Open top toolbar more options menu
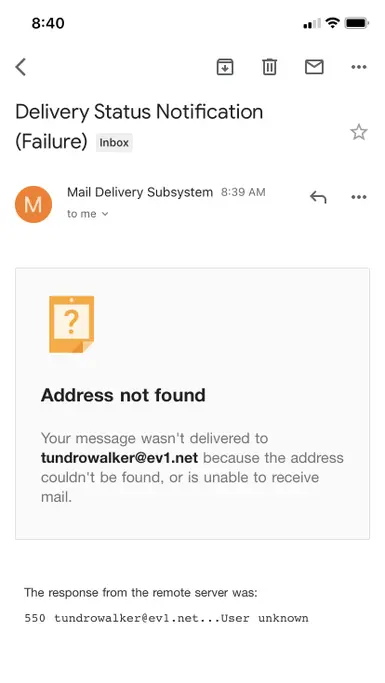 coord(359,67)
